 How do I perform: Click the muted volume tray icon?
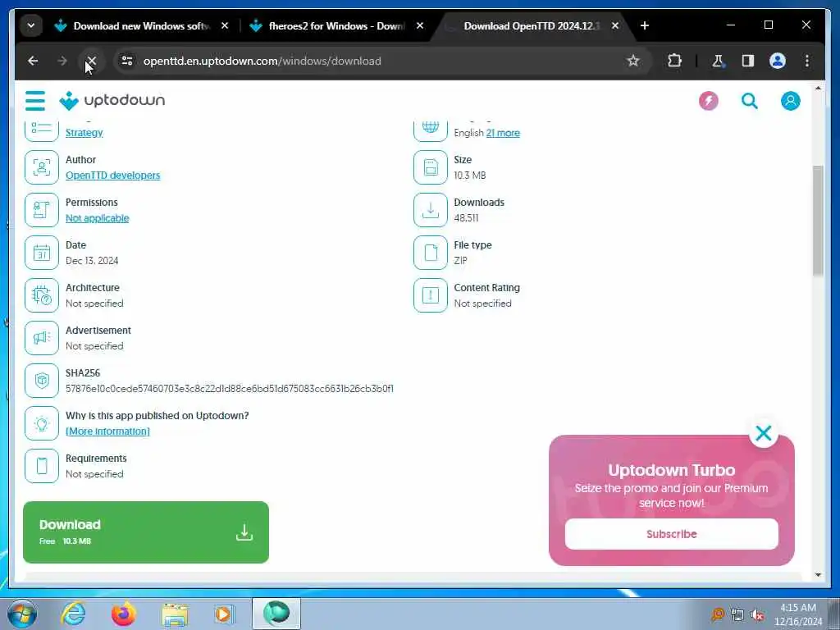(x=757, y=615)
